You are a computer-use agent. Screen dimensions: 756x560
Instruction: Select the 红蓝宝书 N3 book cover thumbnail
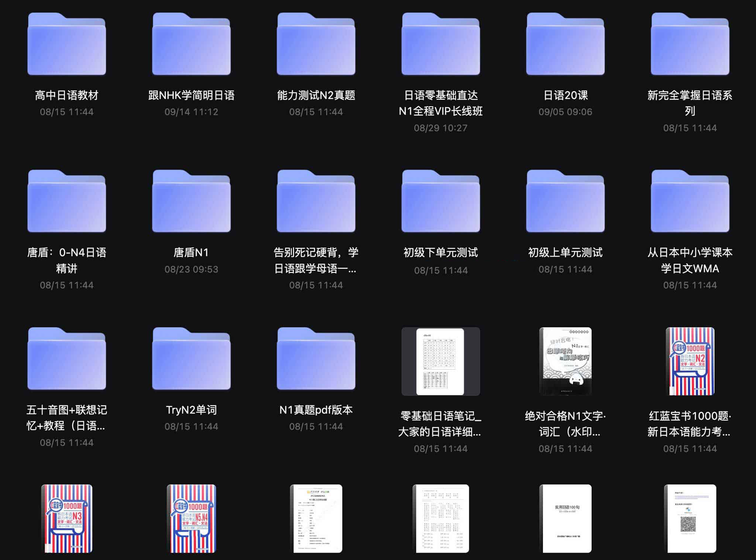tap(67, 519)
